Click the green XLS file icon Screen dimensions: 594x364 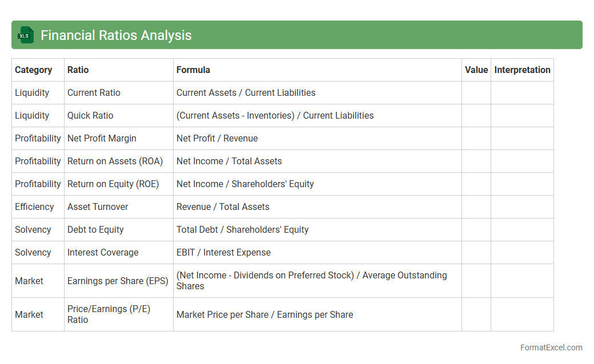26,35
